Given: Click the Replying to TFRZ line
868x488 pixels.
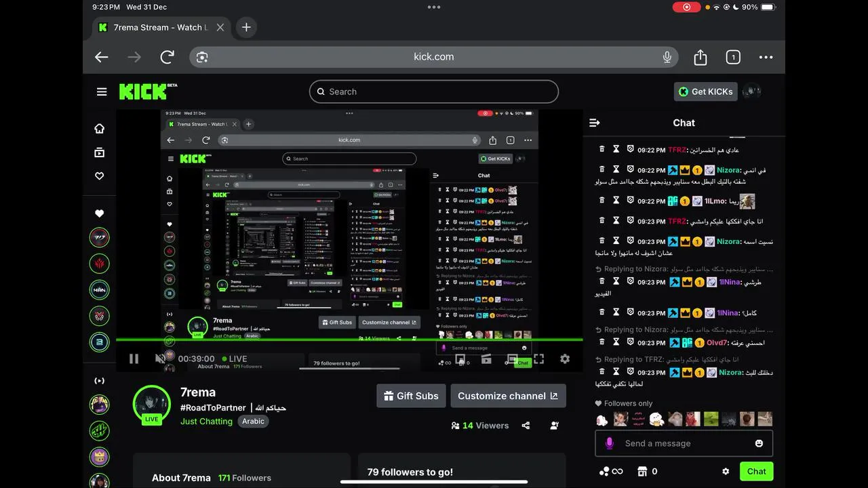Looking at the screenshot, I should pos(667,359).
